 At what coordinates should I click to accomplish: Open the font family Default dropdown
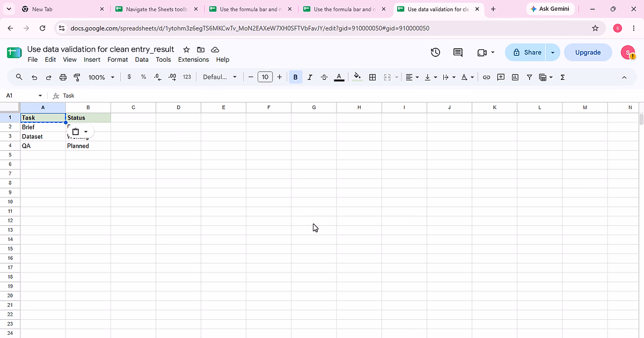click(219, 77)
